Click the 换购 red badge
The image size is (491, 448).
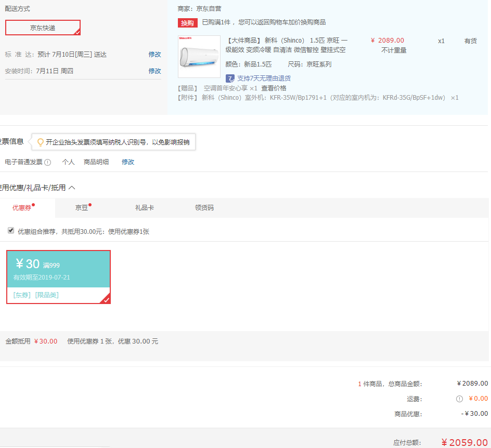(x=188, y=23)
